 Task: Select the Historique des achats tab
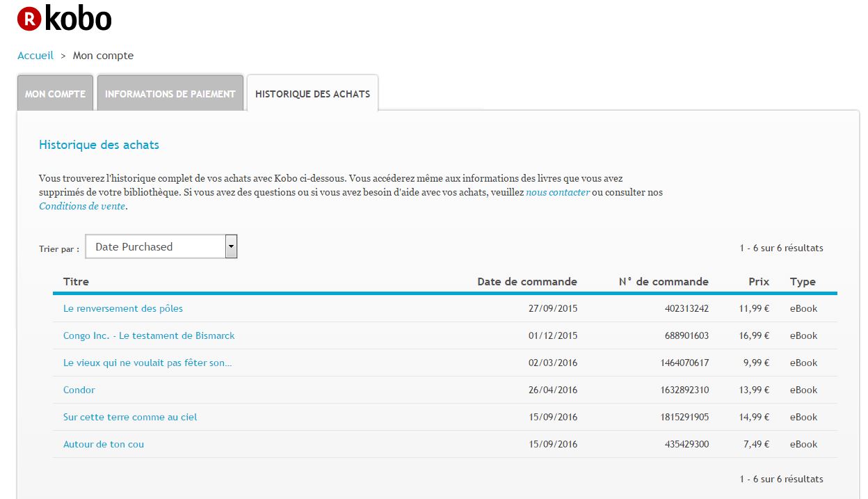click(x=312, y=94)
